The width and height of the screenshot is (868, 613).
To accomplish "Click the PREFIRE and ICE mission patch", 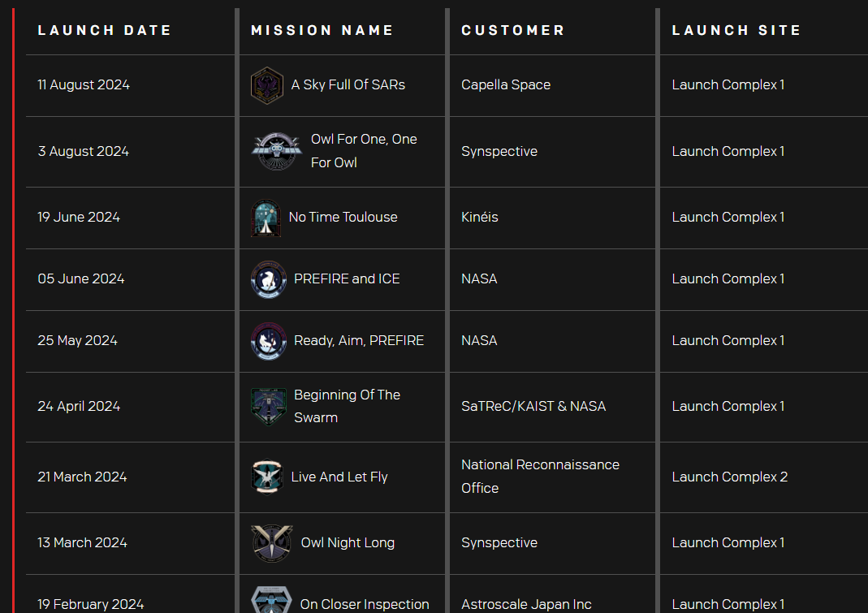I will point(269,279).
